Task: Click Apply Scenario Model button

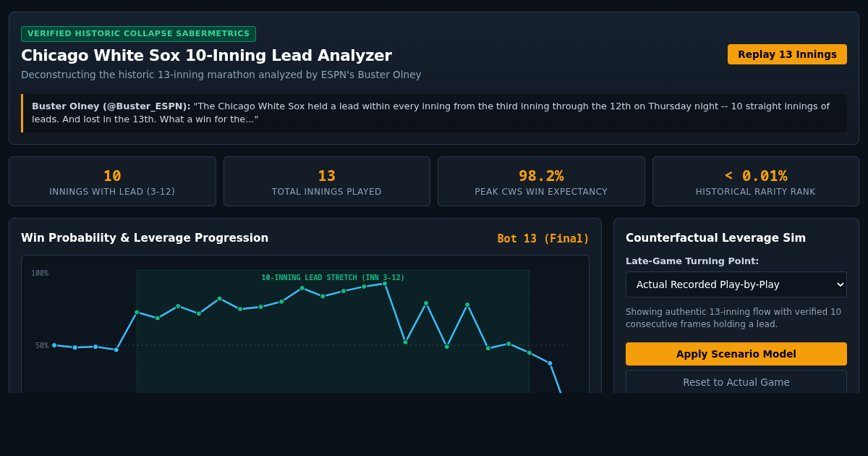Action: [736, 354]
